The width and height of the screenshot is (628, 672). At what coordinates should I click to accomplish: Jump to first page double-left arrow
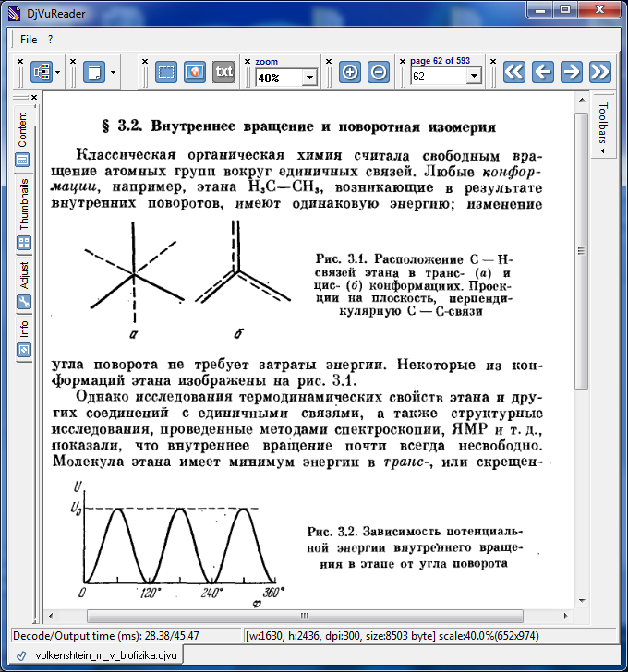click(x=514, y=72)
